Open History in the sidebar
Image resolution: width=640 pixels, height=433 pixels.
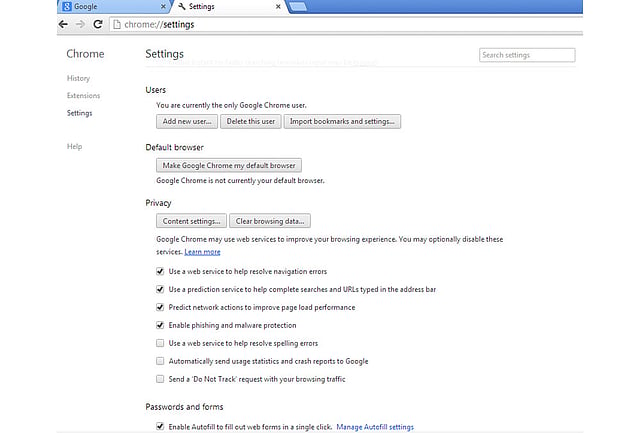click(x=78, y=78)
